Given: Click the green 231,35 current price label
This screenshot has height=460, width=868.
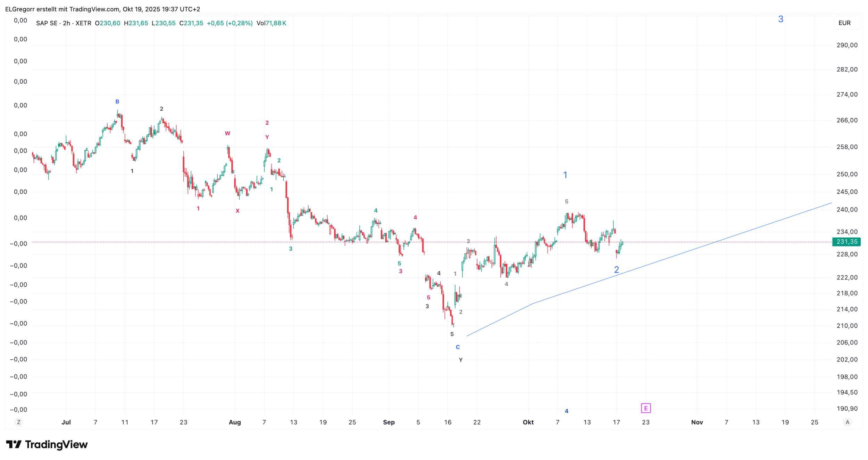Looking at the screenshot, I should coord(846,242).
